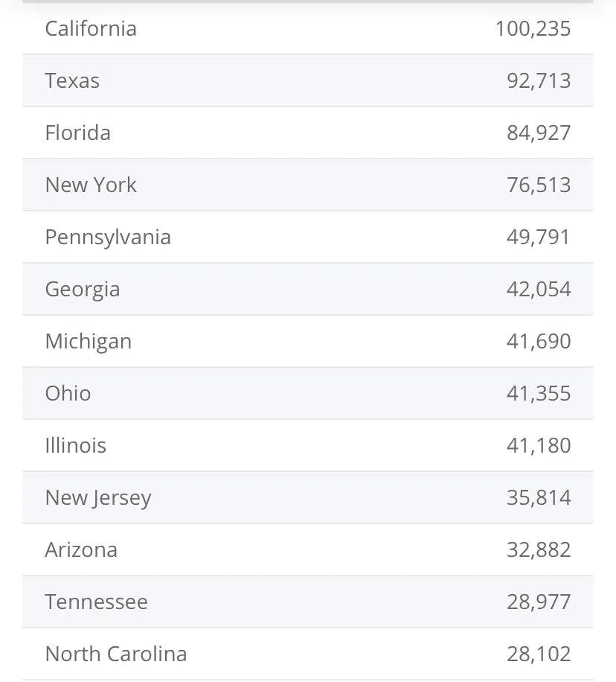Click the Michigan state name
Viewport: 616px width, 682px height.
[89, 342]
